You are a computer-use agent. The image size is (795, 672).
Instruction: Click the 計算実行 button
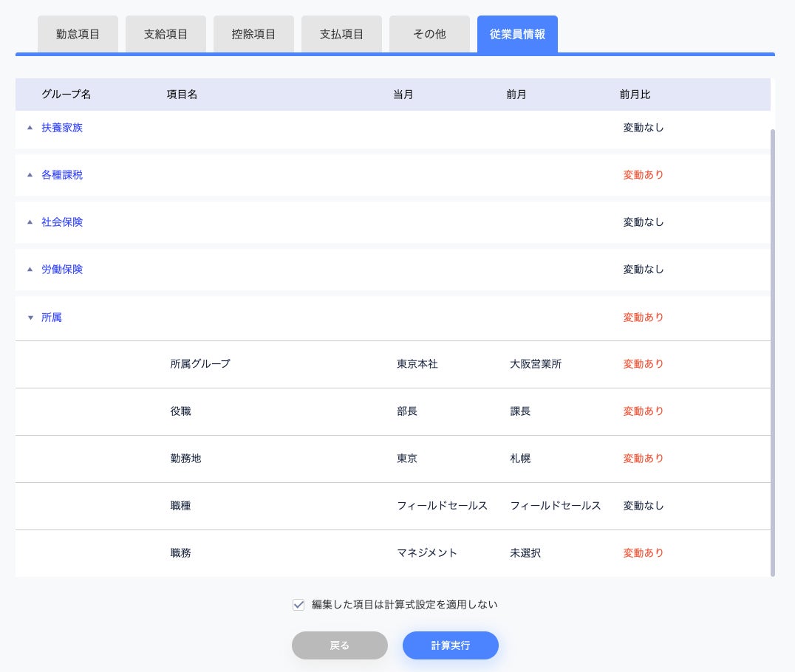[450, 645]
